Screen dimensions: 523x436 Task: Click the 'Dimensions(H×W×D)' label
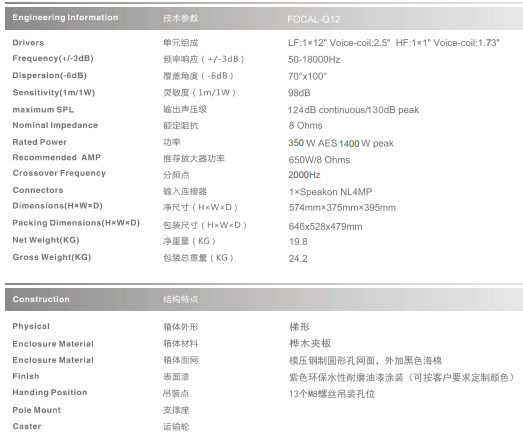(x=57, y=206)
